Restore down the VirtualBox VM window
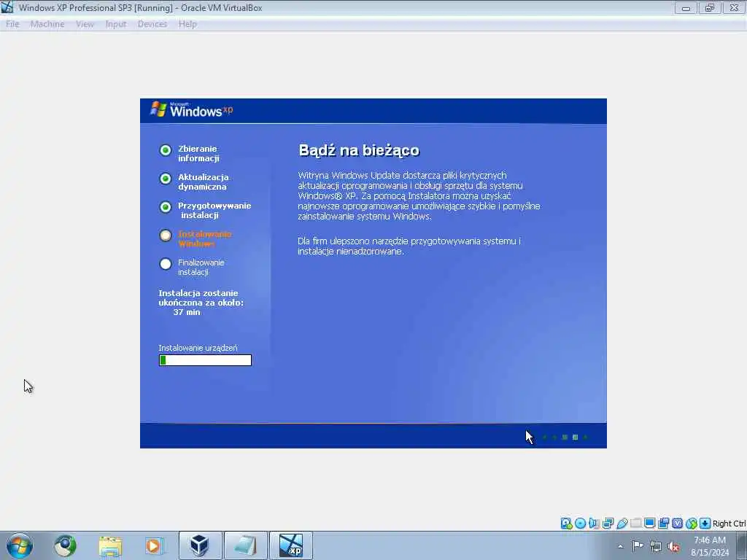Screen dimensions: 747x560 click(x=710, y=7)
